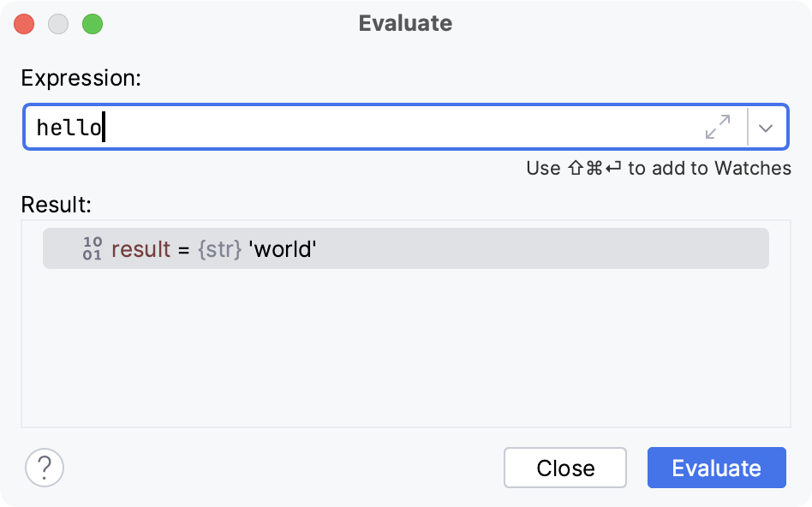Click the diagonal arrows icon in expression field
The image size is (812, 507).
[x=718, y=127]
